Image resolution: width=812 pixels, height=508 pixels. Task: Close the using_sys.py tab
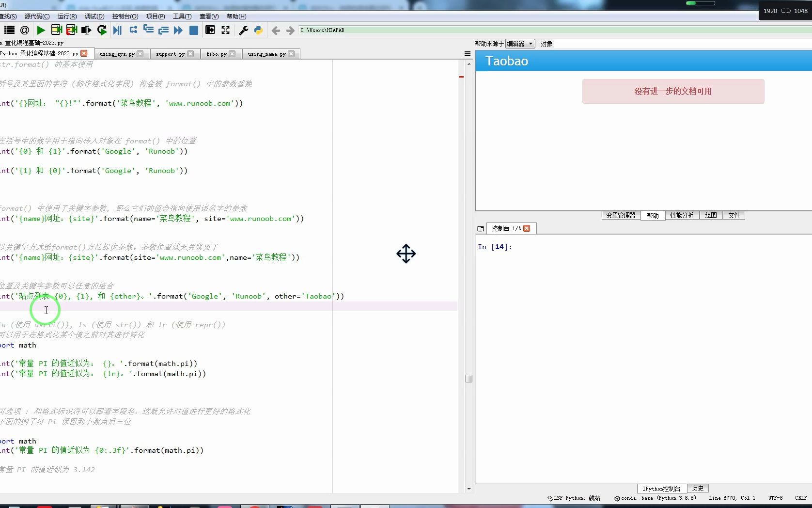tap(140, 54)
